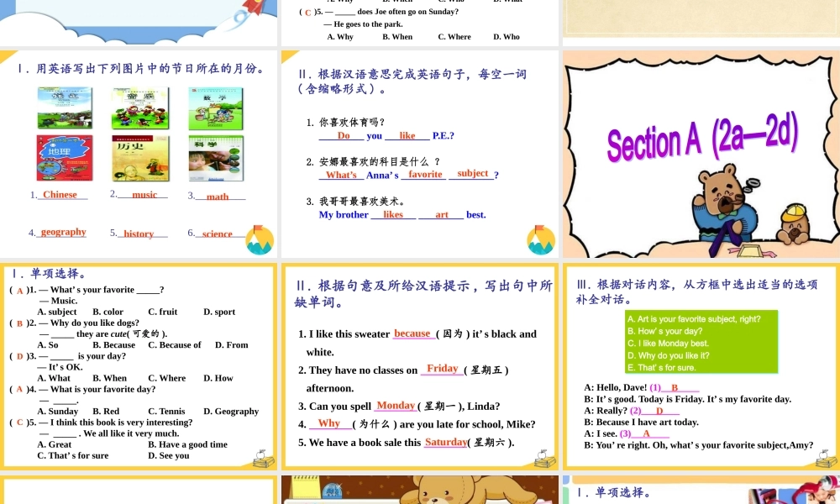
Task: Click the answer 'geography' for item 4
Action: [x=63, y=232]
